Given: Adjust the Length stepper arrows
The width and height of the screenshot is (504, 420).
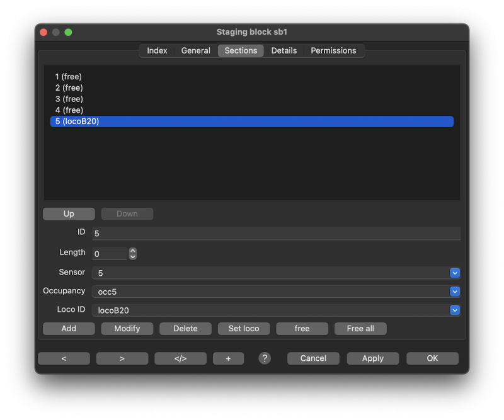Looking at the screenshot, I should 132,254.
